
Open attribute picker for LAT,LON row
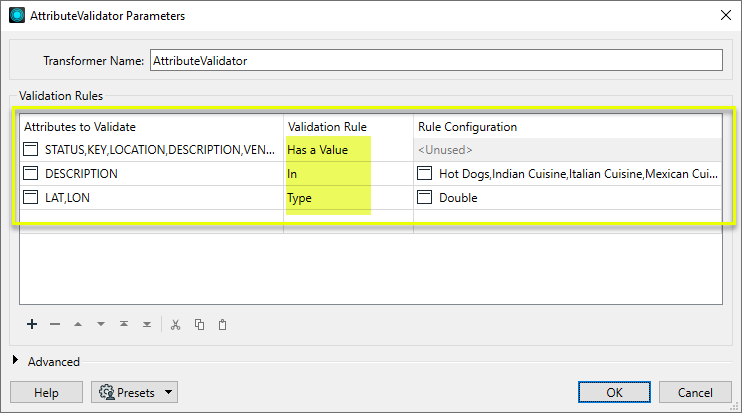pyautogui.click(x=31, y=198)
